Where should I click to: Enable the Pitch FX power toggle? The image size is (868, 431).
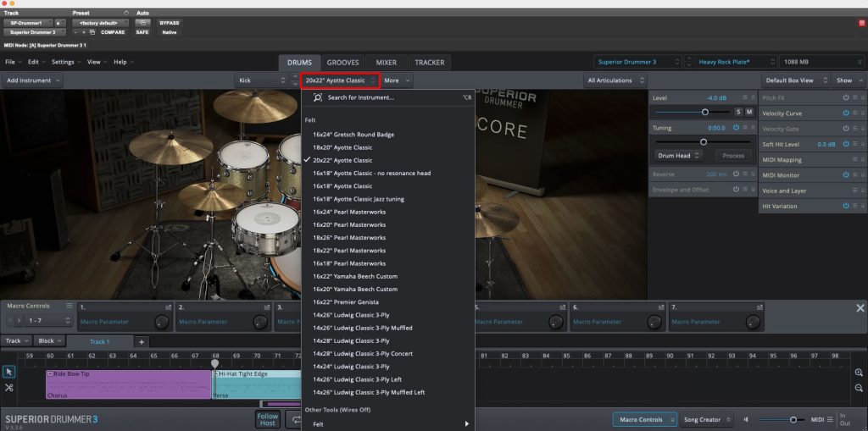click(846, 98)
